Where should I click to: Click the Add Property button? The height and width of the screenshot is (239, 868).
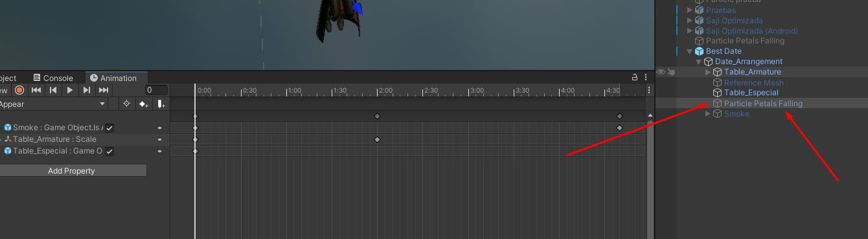coord(71,171)
